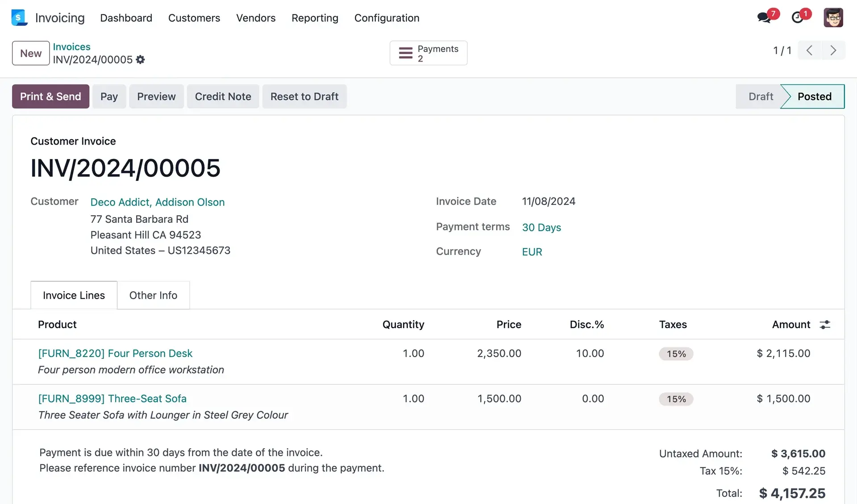Open the activities clock icon
Screen dimensions: 857x504
click(797, 18)
